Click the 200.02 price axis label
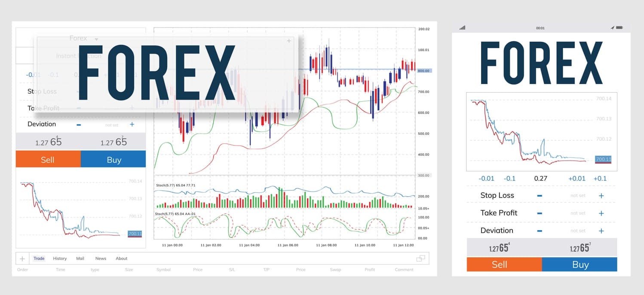The width and height of the screenshot is (644, 295). [x=424, y=29]
